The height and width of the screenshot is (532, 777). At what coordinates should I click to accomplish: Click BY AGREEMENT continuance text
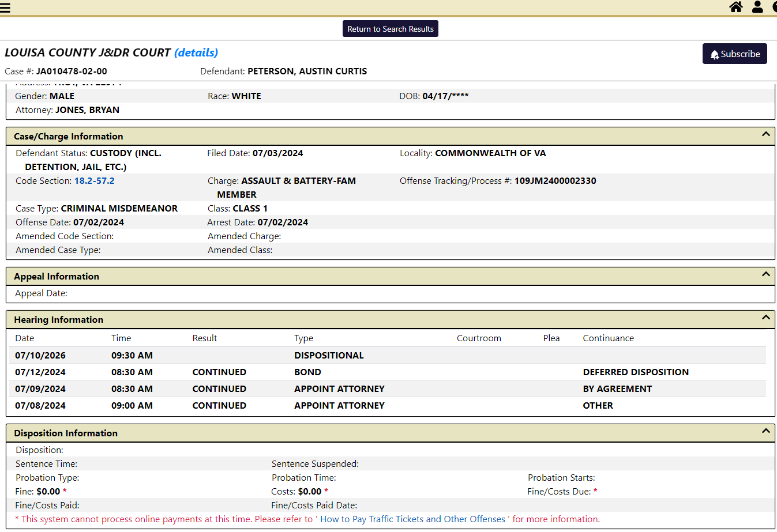pos(617,389)
